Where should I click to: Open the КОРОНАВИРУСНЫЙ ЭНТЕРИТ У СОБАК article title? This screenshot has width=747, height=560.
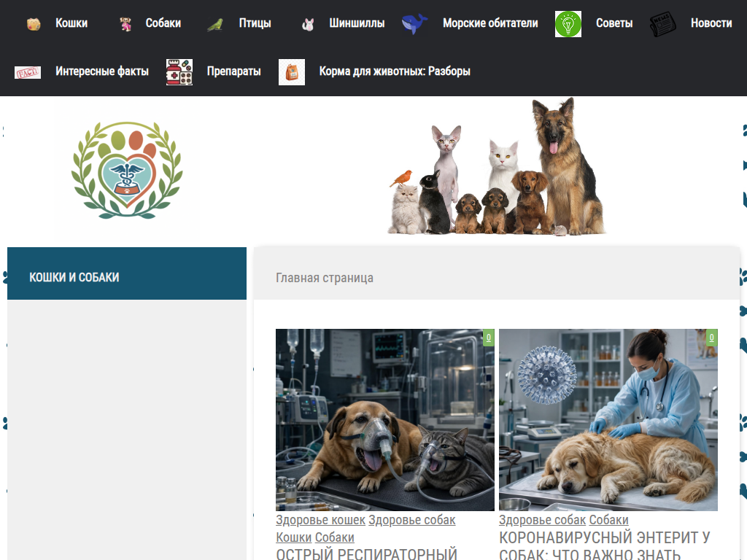tap(605, 545)
